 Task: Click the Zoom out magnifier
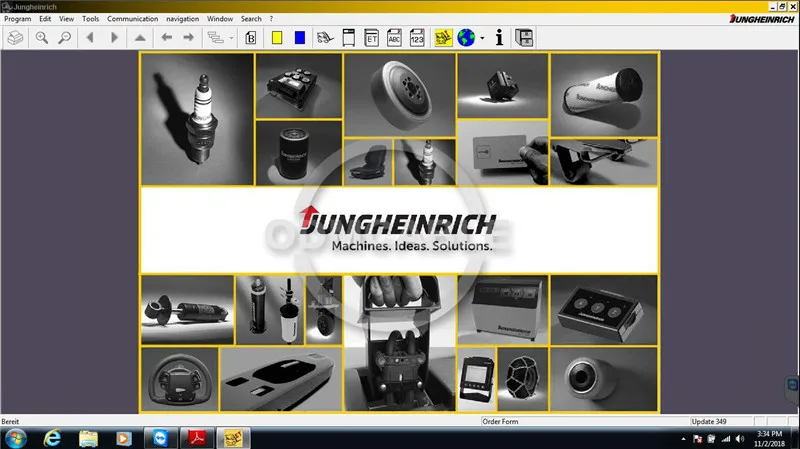pos(64,38)
